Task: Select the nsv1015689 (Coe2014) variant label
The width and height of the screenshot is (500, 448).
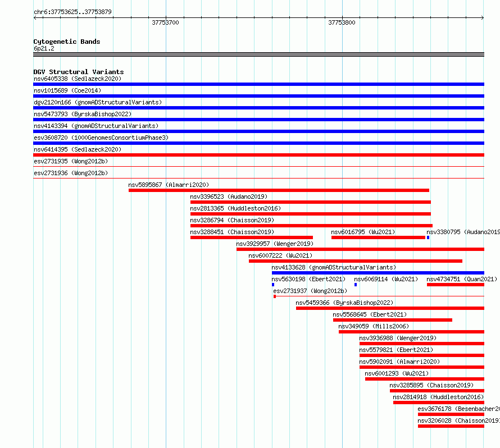Action: coord(67,90)
